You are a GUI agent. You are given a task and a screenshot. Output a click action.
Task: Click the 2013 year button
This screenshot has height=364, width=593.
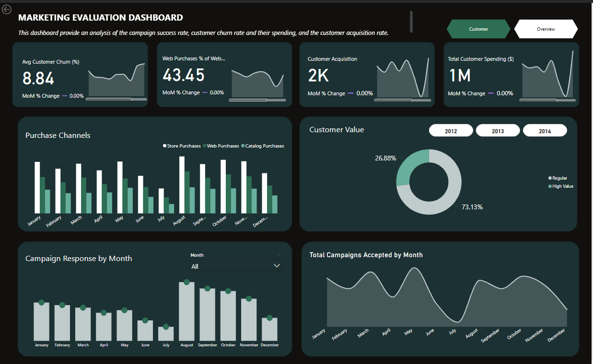(498, 130)
